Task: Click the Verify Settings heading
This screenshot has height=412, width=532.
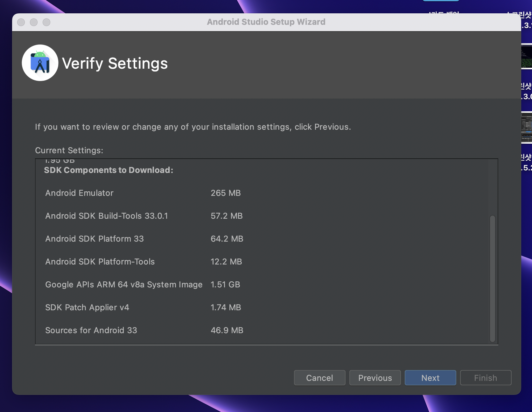Action: (x=115, y=63)
